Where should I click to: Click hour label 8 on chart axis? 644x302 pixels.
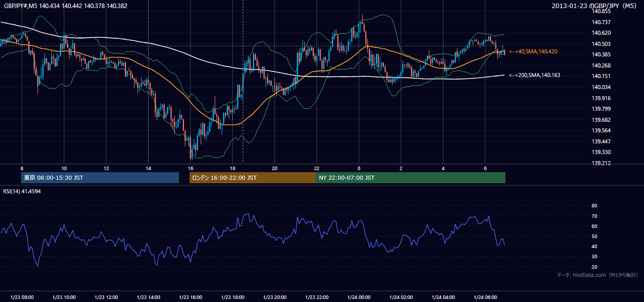coord(22,168)
